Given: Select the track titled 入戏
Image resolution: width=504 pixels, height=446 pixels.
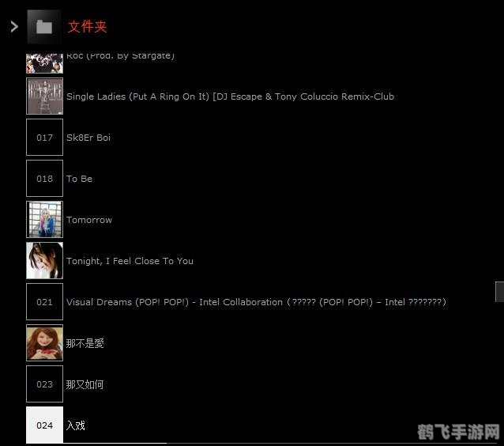Looking at the screenshot, I should click(75, 425).
